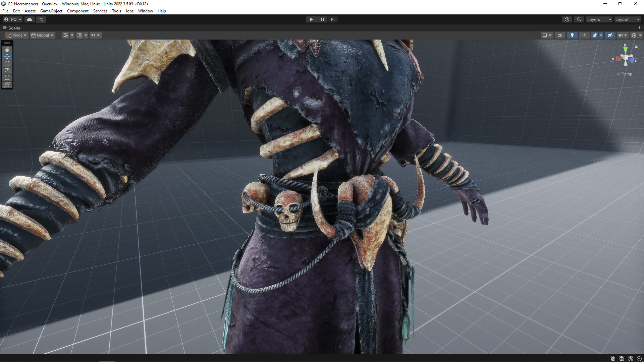Open the Layers dropdown
The height and width of the screenshot is (362, 644).
coord(599,19)
